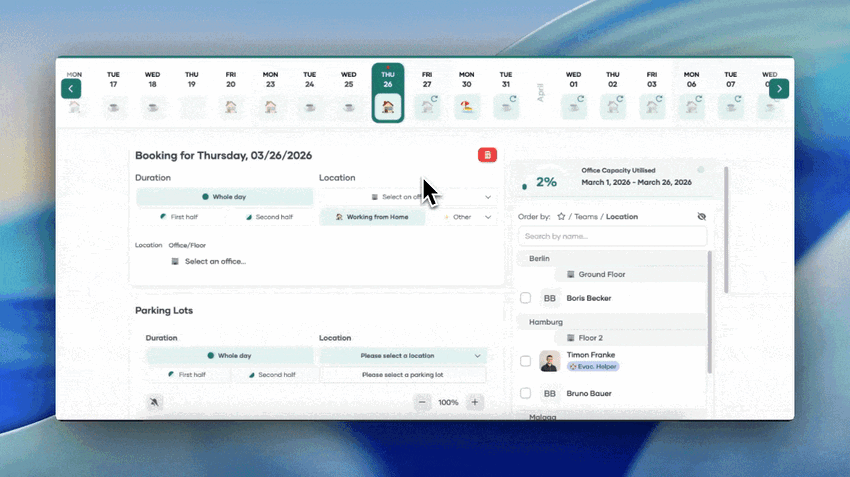This screenshot has width=850, height=477.
Task: Toggle the crossed-out eye visibility icon
Action: coord(701,217)
